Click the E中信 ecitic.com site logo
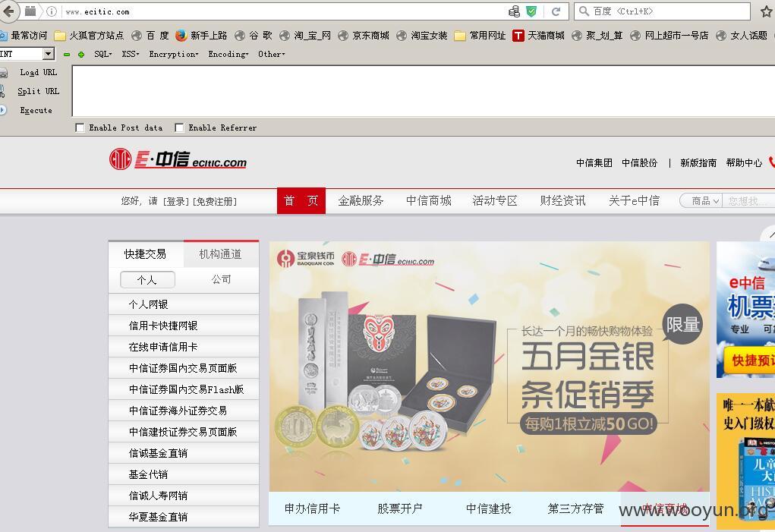The width and height of the screenshot is (775, 532). click(x=178, y=159)
